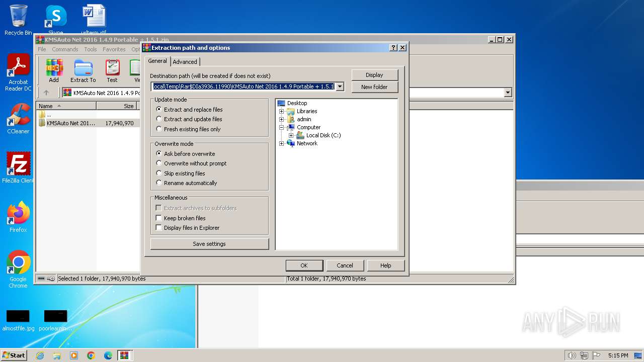Open Chrome from the taskbar

click(x=91, y=355)
